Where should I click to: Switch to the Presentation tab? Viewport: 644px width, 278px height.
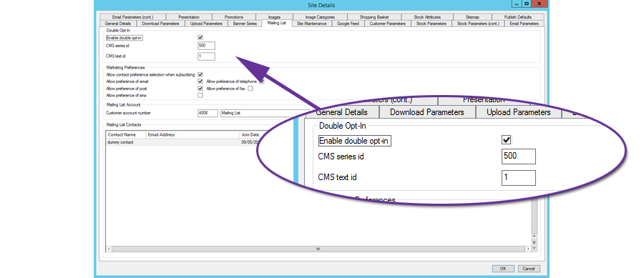click(x=189, y=17)
